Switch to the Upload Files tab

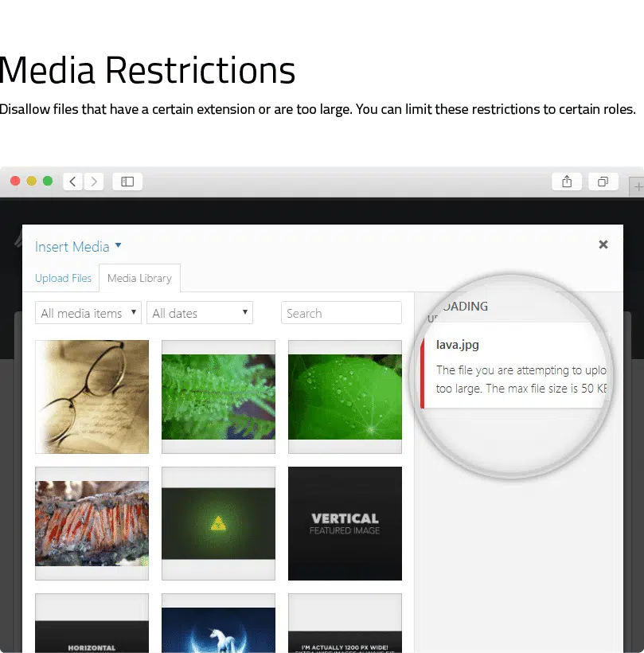point(63,278)
